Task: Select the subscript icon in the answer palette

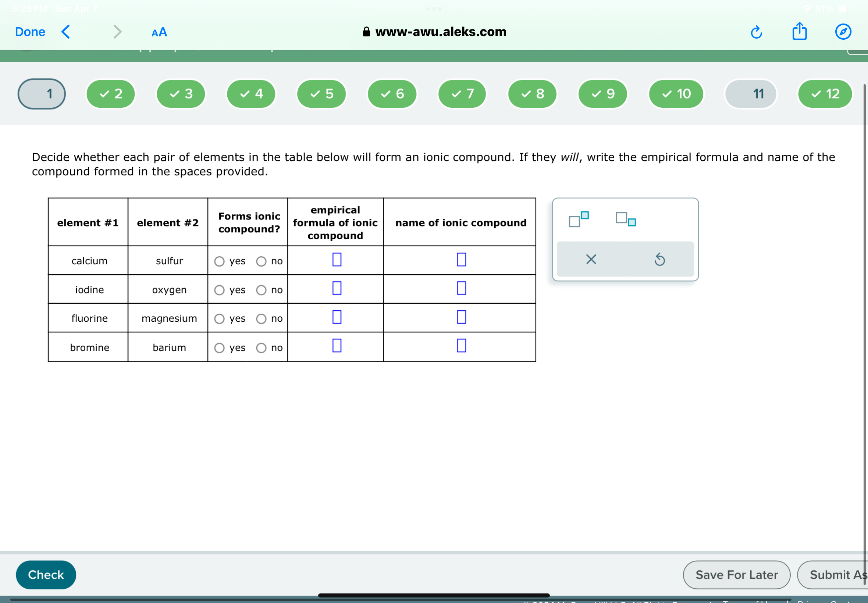Action: click(x=625, y=220)
